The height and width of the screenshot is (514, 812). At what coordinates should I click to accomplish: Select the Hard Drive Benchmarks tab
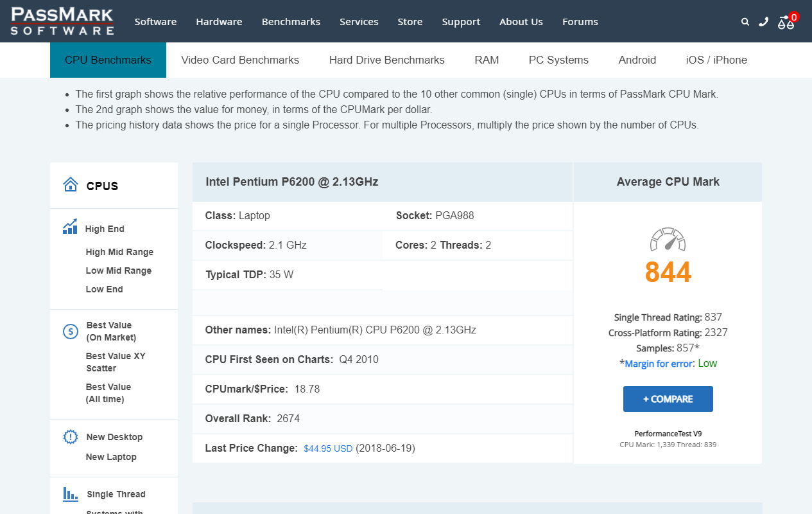pyautogui.click(x=386, y=60)
